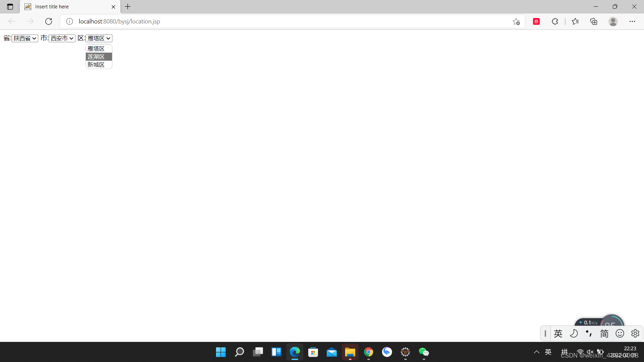This screenshot has width=644, height=362.
Task: Expand the city dropdown 西安市
Action: click(x=62, y=39)
